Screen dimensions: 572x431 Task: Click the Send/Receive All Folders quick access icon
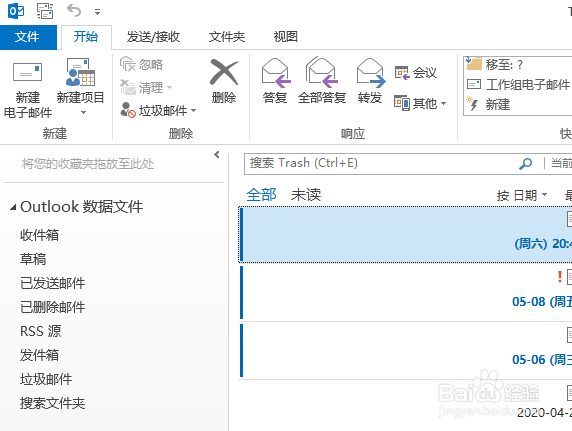coord(45,11)
